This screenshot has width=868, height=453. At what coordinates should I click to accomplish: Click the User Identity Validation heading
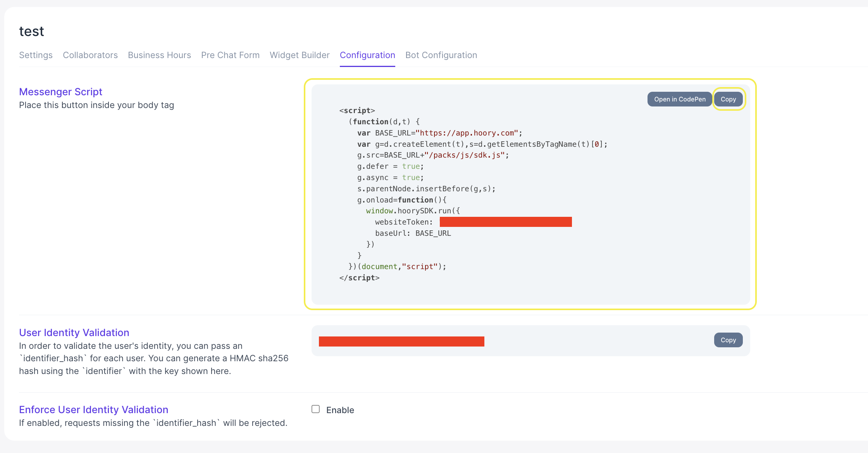pos(74,333)
